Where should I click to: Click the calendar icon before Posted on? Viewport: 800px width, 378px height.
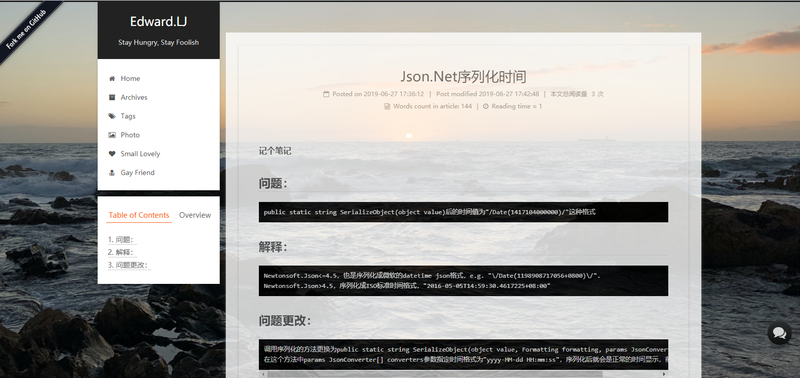click(x=326, y=94)
